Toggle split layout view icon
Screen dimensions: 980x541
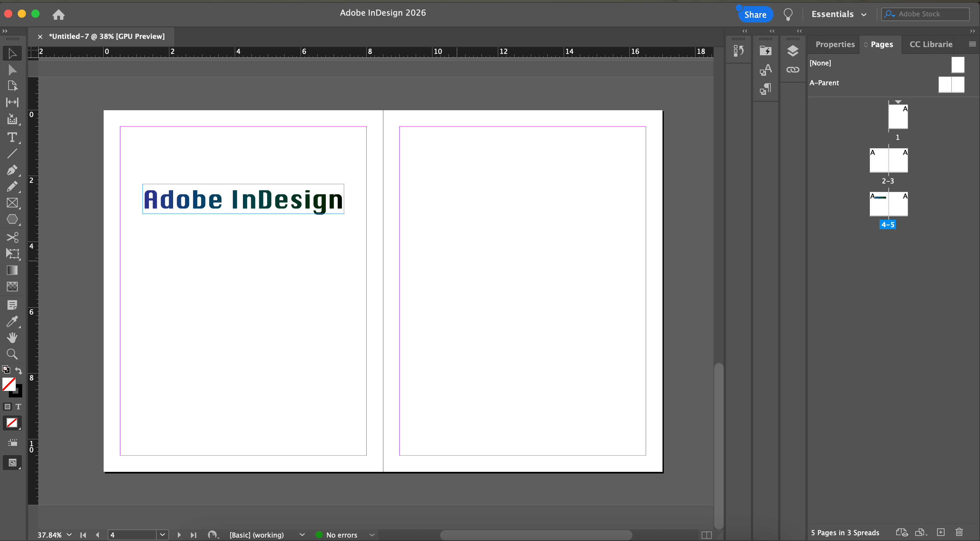pyautogui.click(x=706, y=535)
